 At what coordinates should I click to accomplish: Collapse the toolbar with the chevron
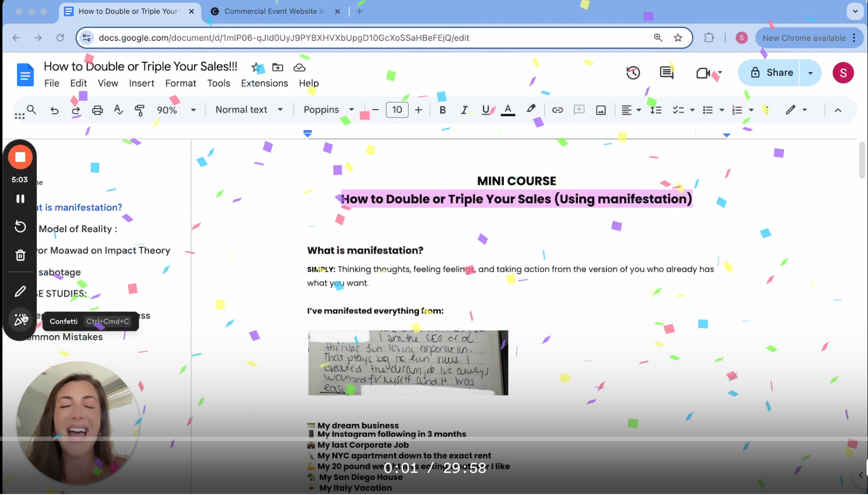[x=838, y=110]
